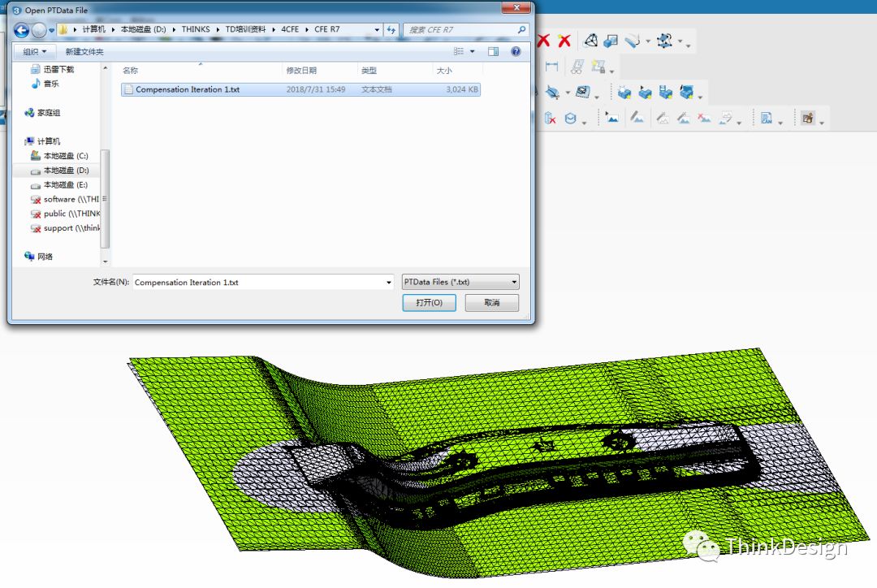Click the solid with red X icon
The height and width of the screenshot is (588, 877).
coord(550,119)
